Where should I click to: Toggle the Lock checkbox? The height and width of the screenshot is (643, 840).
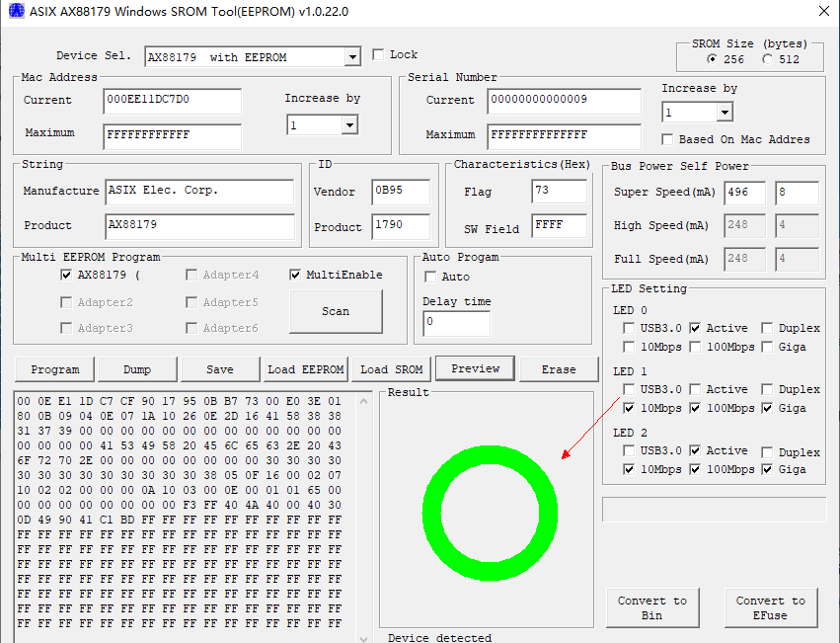pyautogui.click(x=378, y=54)
